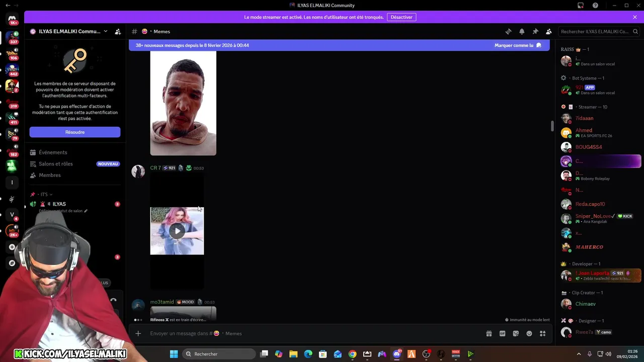Open member BOUG4SS4's profile
Image resolution: width=644 pixels, height=362 pixels.
click(601, 147)
